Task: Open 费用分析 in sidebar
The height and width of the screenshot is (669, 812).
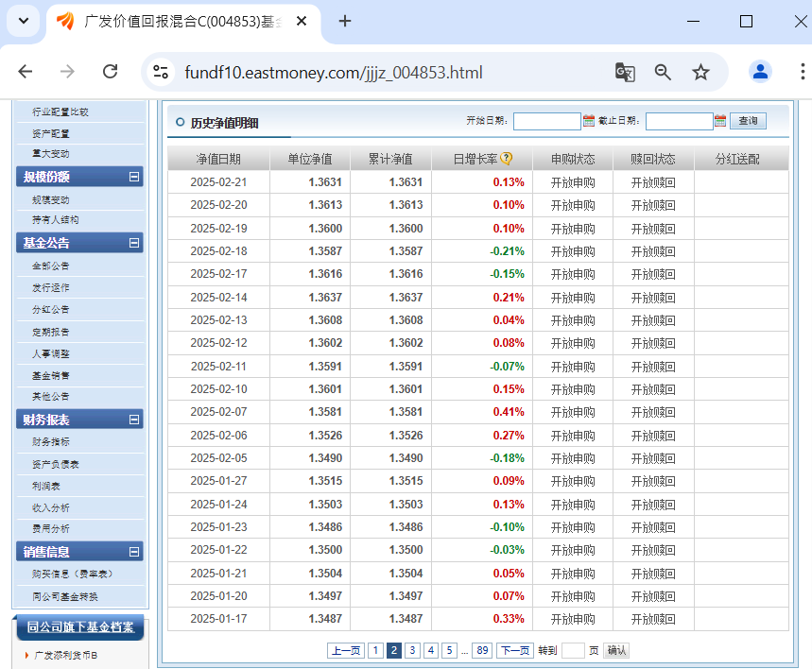Action: coord(51,528)
